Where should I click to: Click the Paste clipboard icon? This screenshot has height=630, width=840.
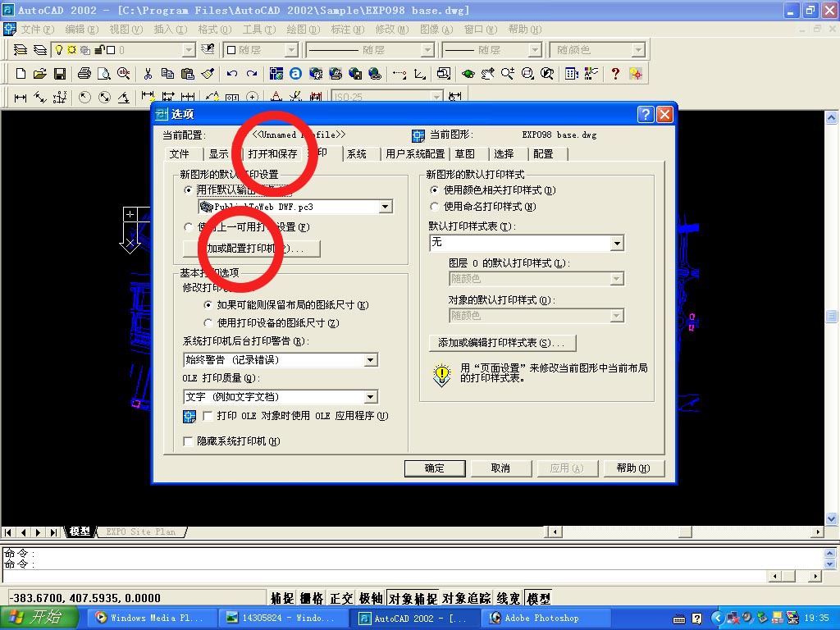point(188,74)
